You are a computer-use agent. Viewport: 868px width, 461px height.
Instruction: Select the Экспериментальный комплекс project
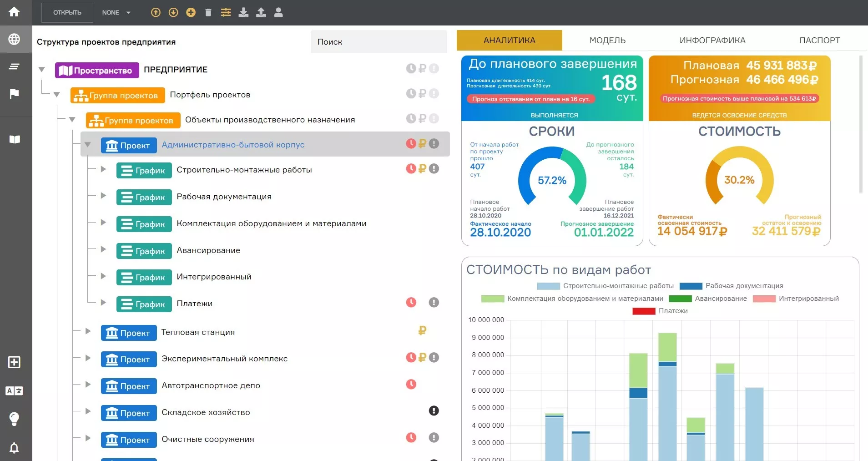pos(224,359)
